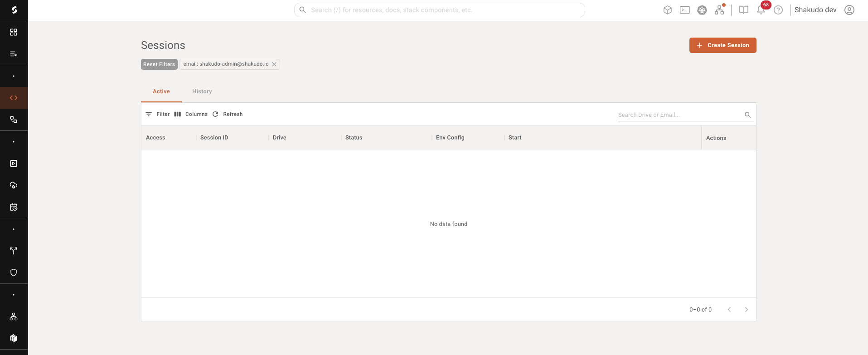Viewport: 868px width, 355px height.
Task: Open notifications bell with 68 badge
Action: click(x=761, y=10)
